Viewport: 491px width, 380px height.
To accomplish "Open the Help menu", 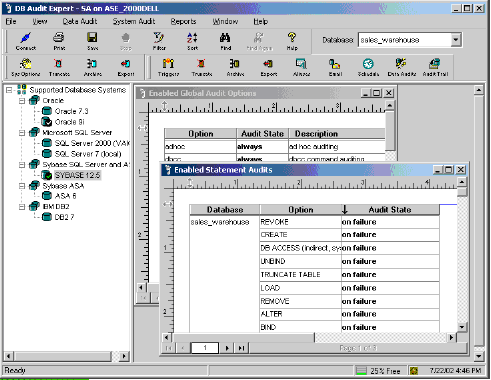I will pos(260,22).
